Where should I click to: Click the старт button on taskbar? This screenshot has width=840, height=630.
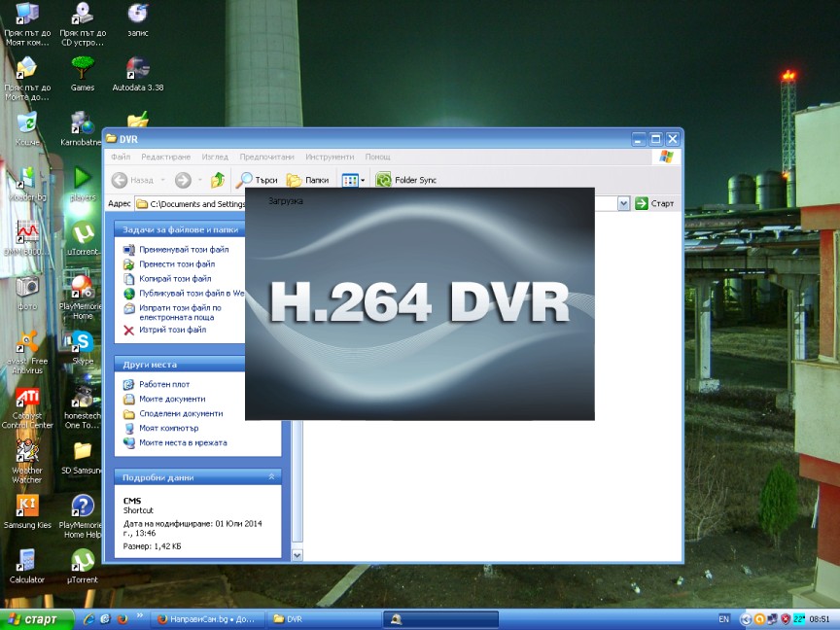36,619
